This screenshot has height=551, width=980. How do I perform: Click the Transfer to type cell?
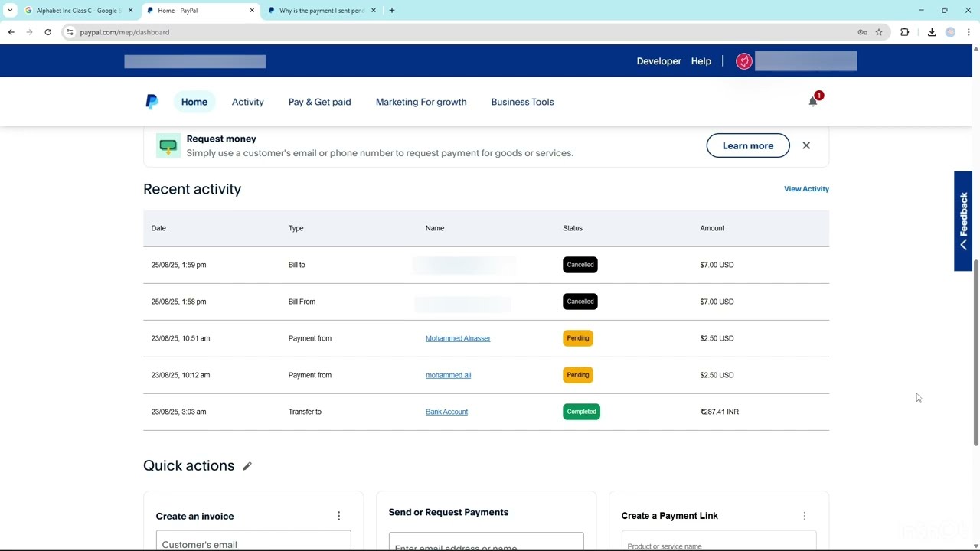(x=305, y=412)
